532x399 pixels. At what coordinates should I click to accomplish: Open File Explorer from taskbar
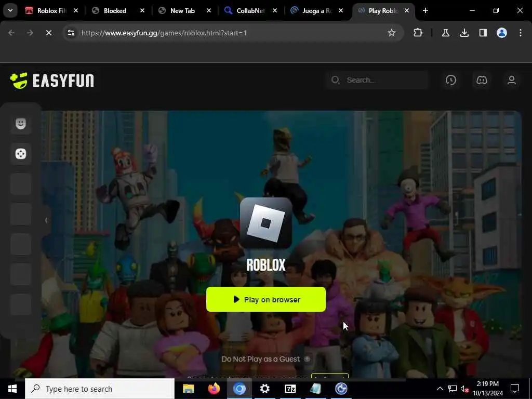click(x=188, y=389)
